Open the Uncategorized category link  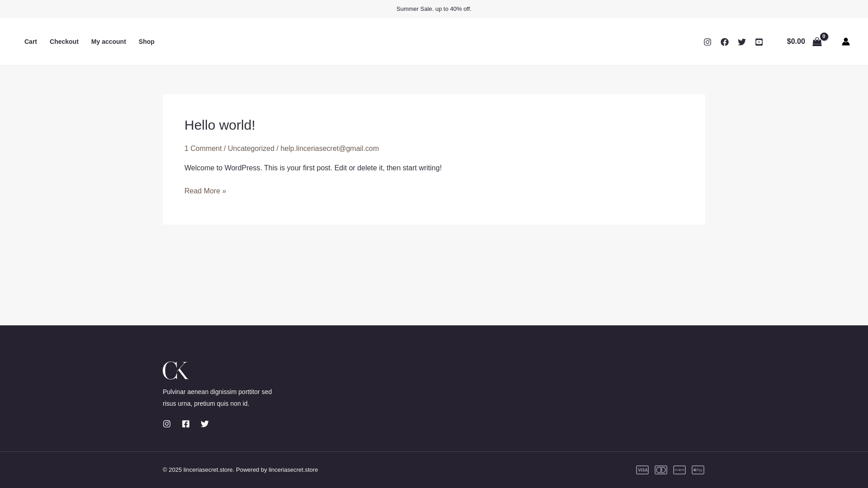coord(251,149)
